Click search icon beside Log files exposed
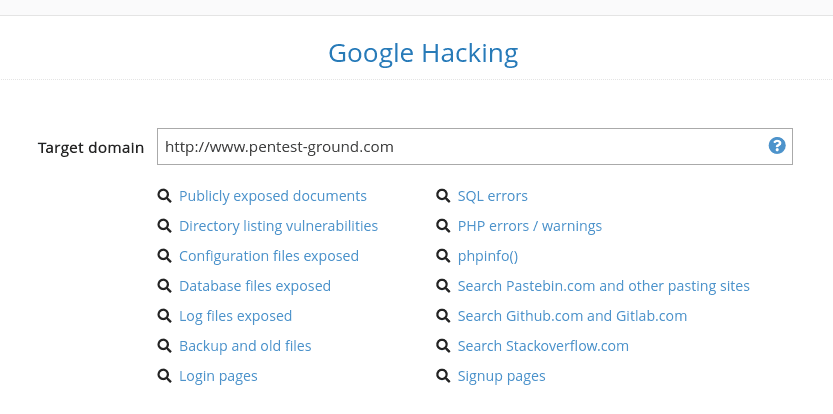 pos(164,316)
